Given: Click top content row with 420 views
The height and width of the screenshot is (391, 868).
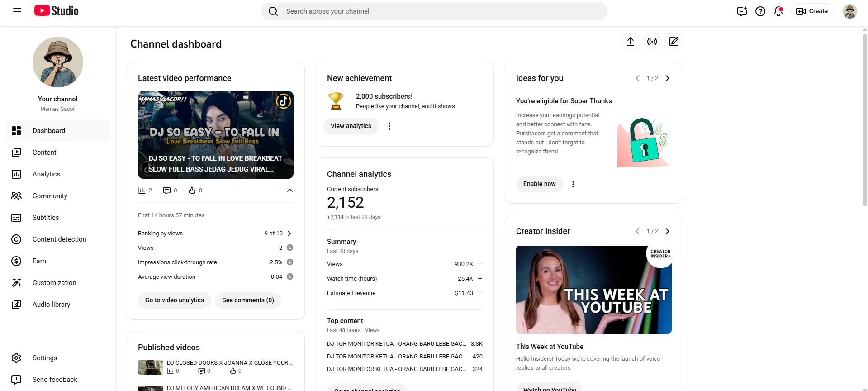Looking at the screenshot, I should (405, 357).
